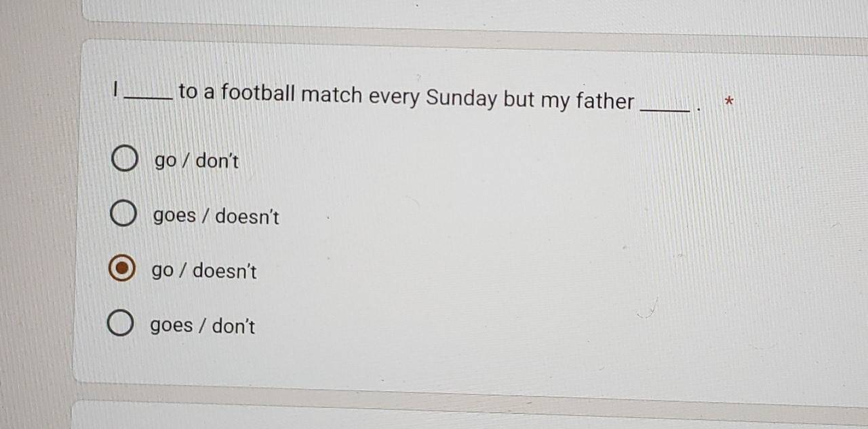Image resolution: width=868 pixels, height=429 pixels.
Task: Click the "go / don't" option label
Action: [x=197, y=162]
